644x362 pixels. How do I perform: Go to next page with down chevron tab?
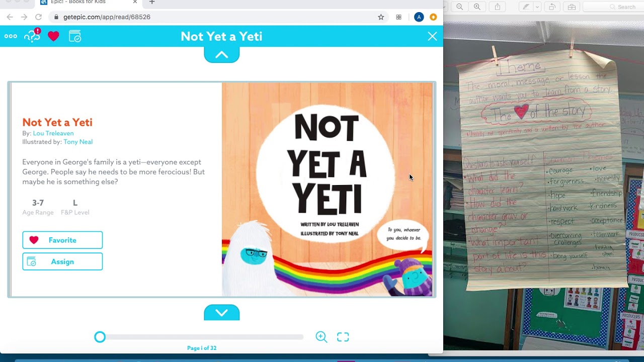(x=221, y=312)
